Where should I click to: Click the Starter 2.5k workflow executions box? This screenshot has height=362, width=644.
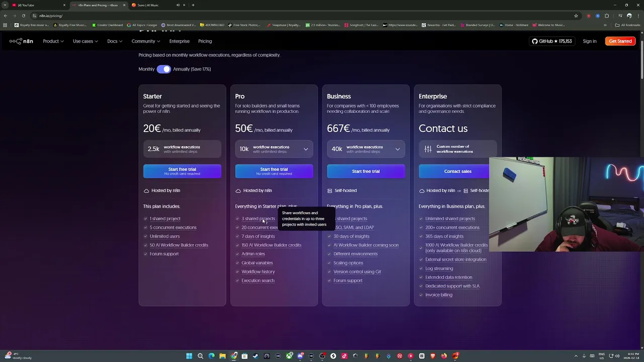[x=182, y=149]
